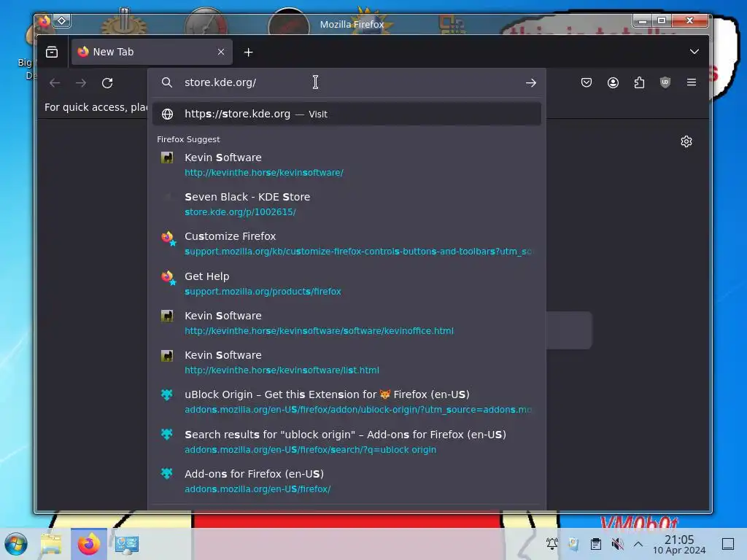Screen dimensions: 747x560
Task: Open the new tab personalize gear
Action: click(x=686, y=141)
